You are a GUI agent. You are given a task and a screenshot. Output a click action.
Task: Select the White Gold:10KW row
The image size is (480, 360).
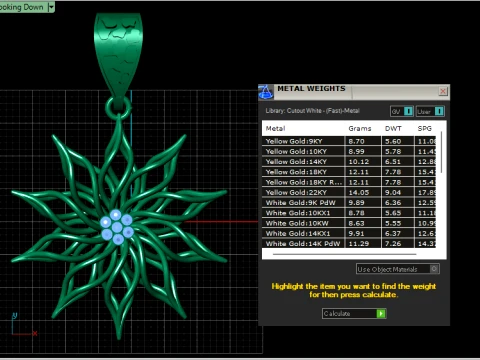(349, 223)
